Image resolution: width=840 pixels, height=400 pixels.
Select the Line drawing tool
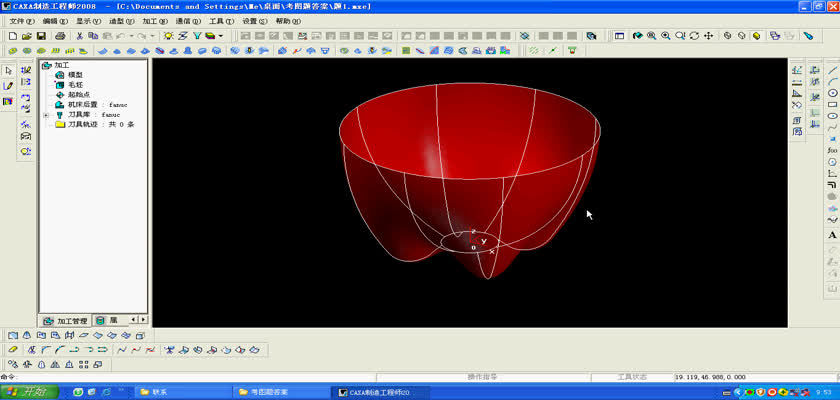[x=832, y=70]
